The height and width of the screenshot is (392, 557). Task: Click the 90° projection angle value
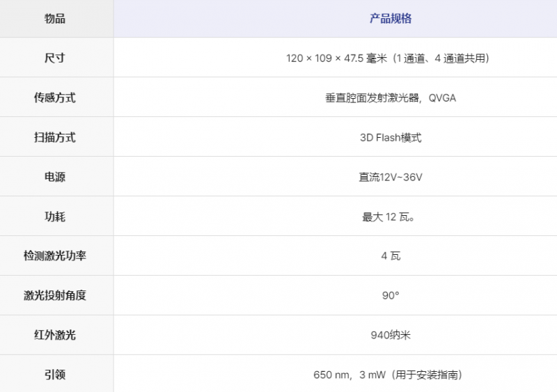[390, 296]
